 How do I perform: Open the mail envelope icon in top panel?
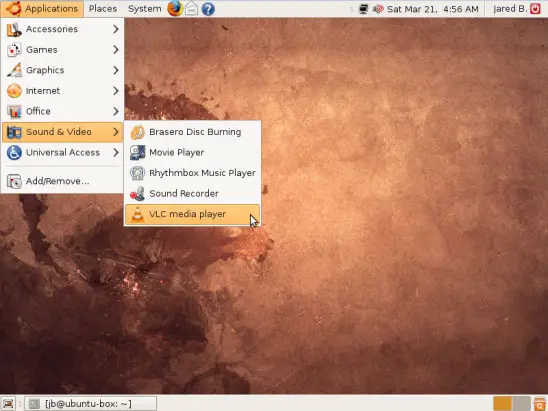192,9
